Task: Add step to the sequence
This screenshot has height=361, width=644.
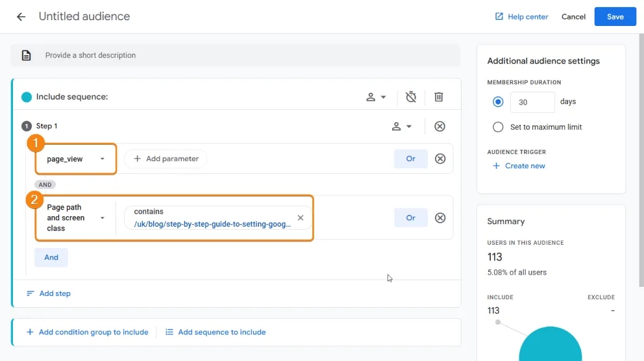Action: pos(49,293)
